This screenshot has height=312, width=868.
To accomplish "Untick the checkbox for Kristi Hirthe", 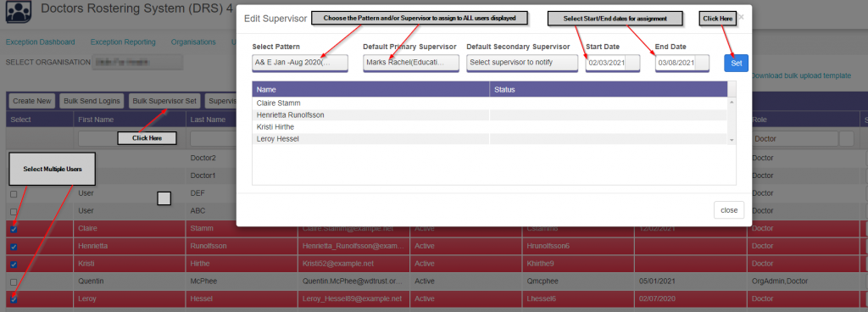I will coord(14,265).
